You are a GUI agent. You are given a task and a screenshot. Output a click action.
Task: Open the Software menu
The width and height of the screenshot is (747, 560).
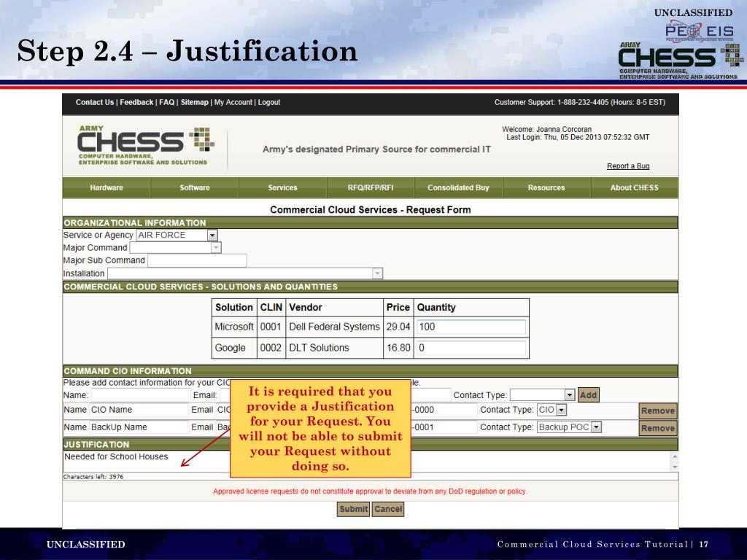[x=194, y=187]
